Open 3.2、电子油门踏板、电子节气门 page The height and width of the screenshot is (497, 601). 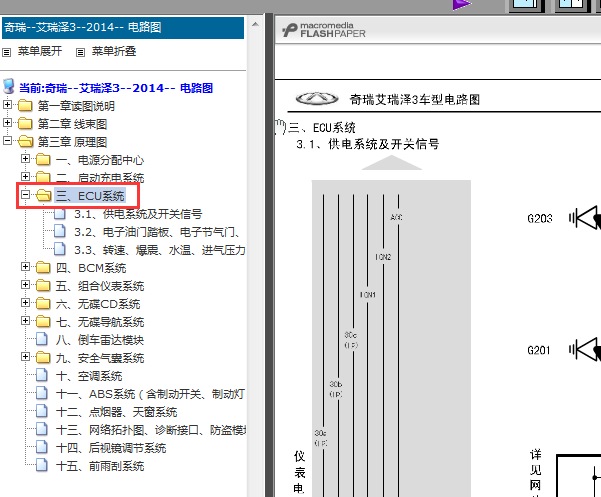[157, 232]
